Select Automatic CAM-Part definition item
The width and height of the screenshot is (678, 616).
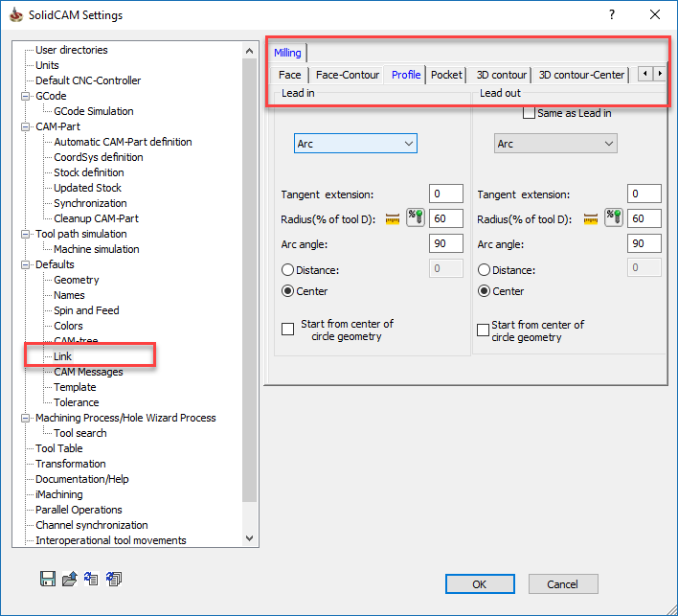pos(123,143)
